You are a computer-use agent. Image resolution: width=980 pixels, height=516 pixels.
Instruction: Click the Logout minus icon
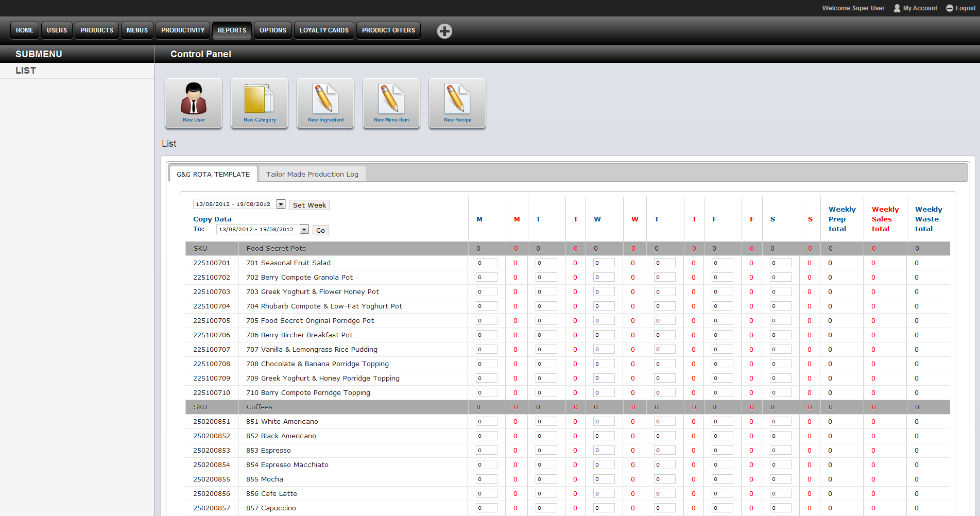point(950,8)
